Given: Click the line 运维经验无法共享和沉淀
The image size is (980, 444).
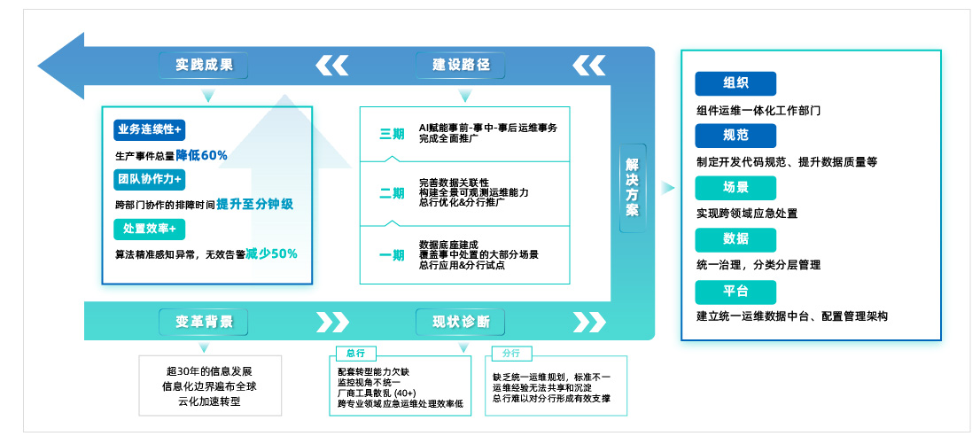Looking at the screenshot, I should [542, 387].
